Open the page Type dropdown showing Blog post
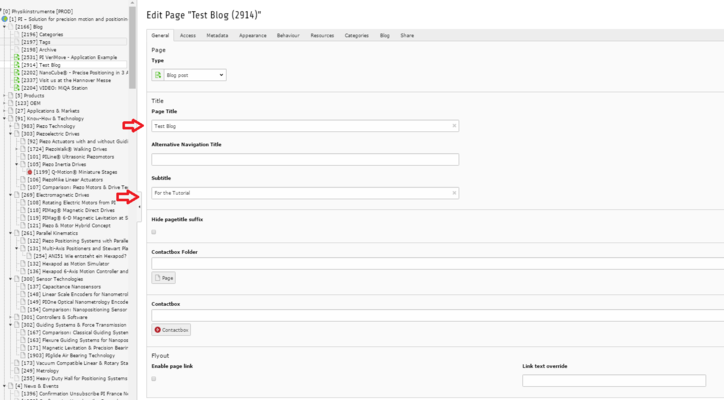Image resolution: width=724 pixels, height=400 pixels. pyautogui.click(x=189, y=75)
